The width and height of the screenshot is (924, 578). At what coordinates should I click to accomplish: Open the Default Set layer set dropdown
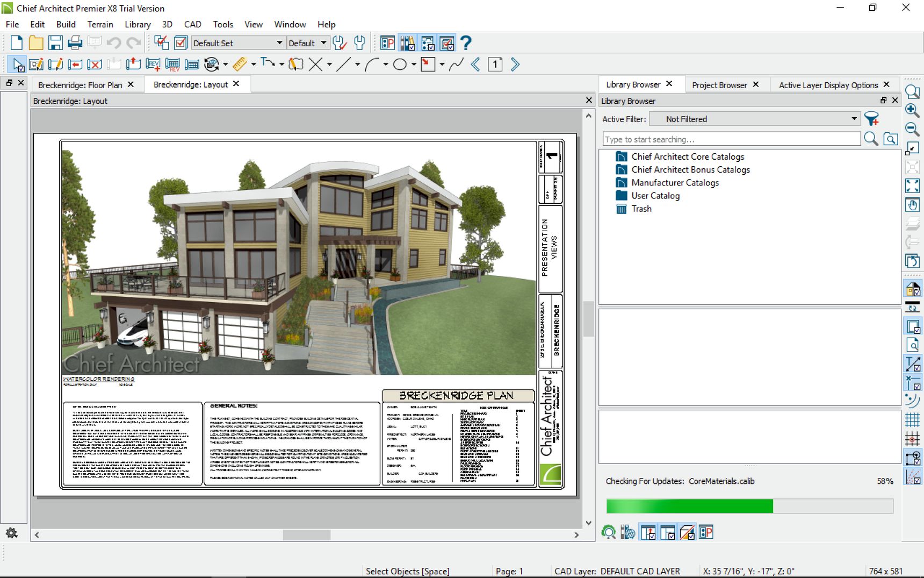pyautogui.click(x=238, y=43)
